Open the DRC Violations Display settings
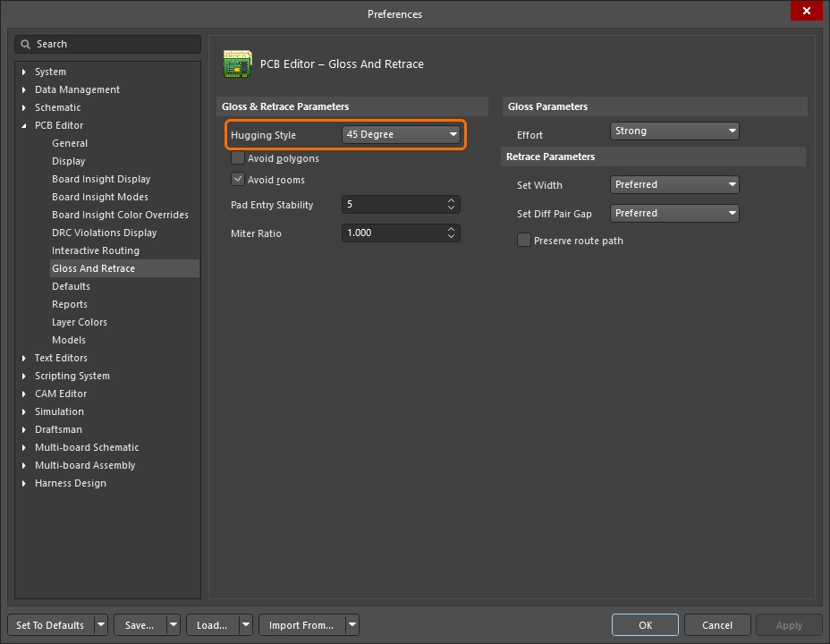 click(103, 233)
